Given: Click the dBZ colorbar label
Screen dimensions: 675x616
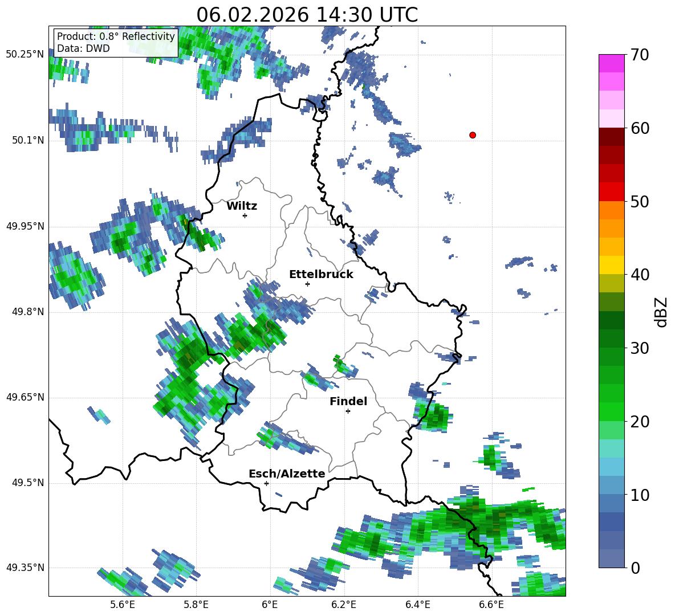Looking at the screenshot, I should coord(662,312).
